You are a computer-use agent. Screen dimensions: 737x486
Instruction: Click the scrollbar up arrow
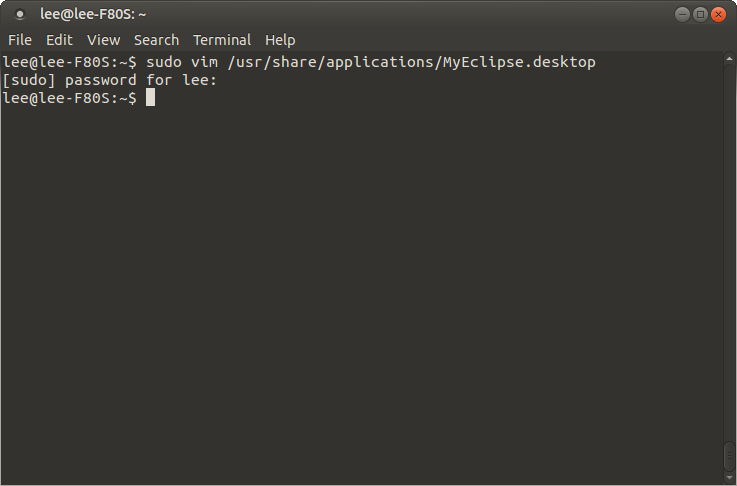click(x=729, y=59)
